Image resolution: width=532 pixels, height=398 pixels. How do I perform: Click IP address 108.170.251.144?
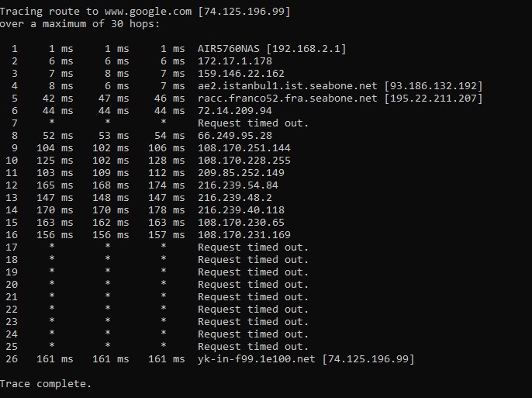tap(244, 148)
